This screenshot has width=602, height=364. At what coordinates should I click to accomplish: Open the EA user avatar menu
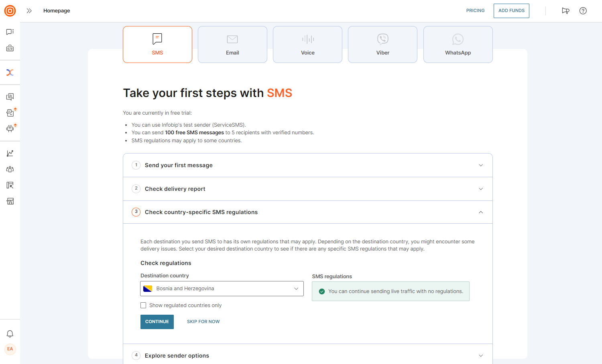click(10, 349)
